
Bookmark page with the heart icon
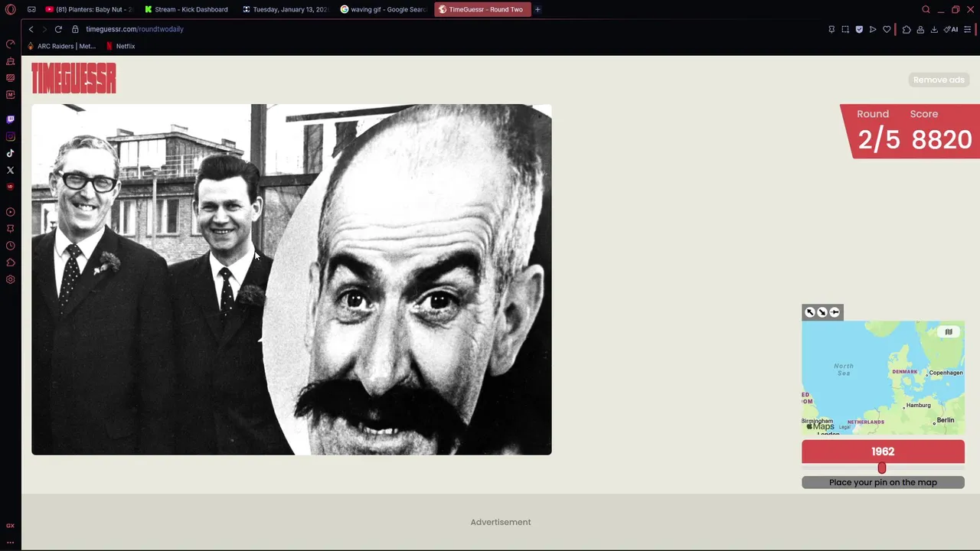click(887, 29)
